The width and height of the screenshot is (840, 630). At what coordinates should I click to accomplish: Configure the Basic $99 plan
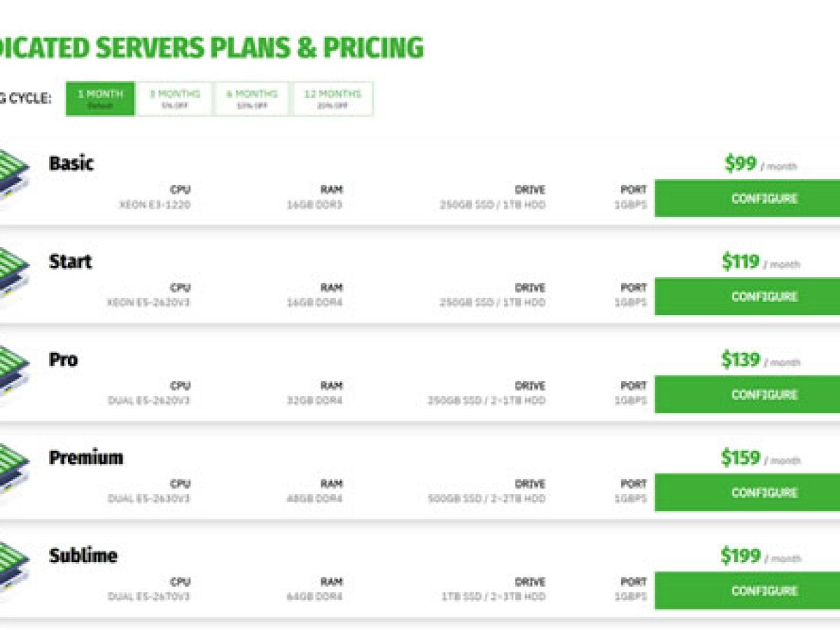748,199
